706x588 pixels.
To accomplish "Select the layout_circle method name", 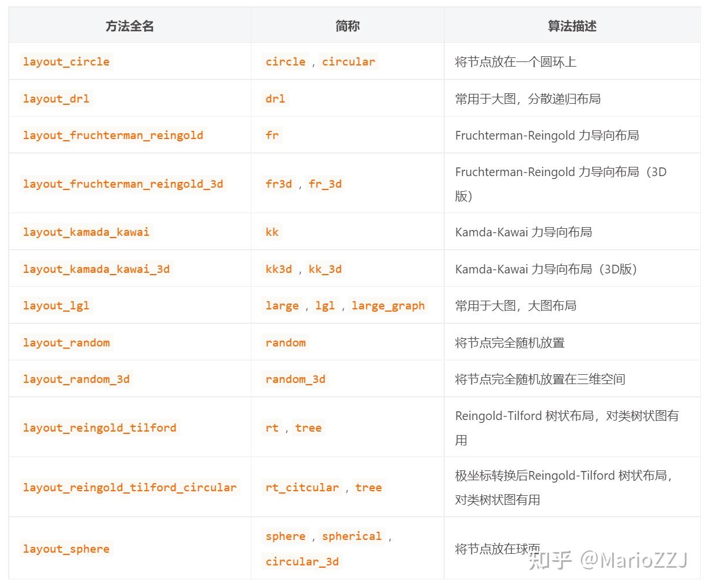I will point(65,61).
